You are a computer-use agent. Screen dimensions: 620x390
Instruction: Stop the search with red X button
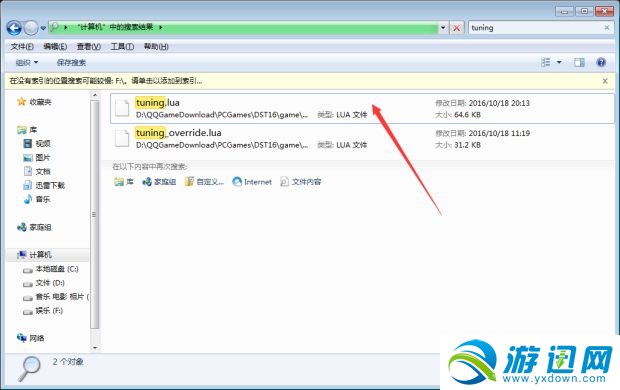pos(456,28)
